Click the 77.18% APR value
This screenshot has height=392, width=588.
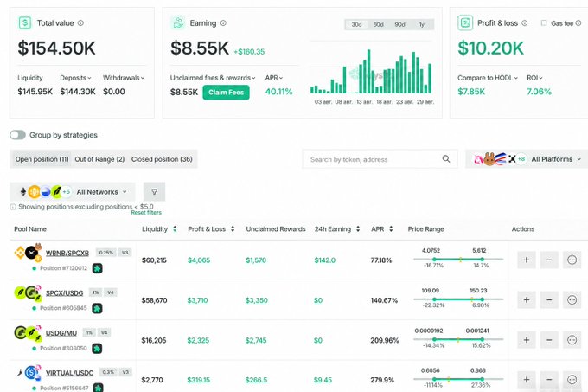click(381, 260)
